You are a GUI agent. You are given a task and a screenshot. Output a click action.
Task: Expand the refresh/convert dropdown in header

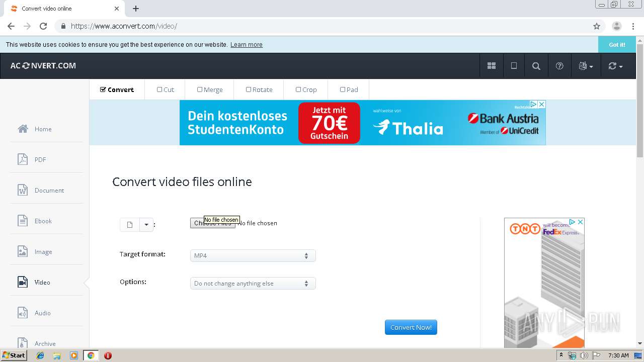615,66
